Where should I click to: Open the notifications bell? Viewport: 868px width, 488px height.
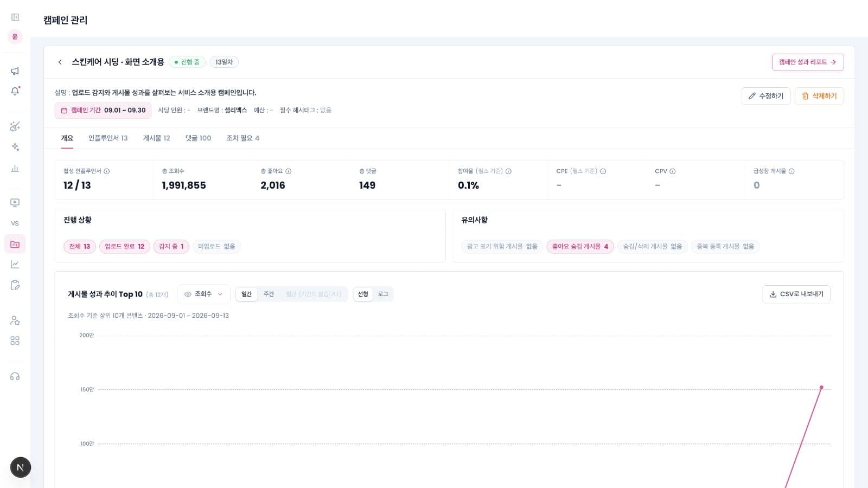(x=15, y=91)
